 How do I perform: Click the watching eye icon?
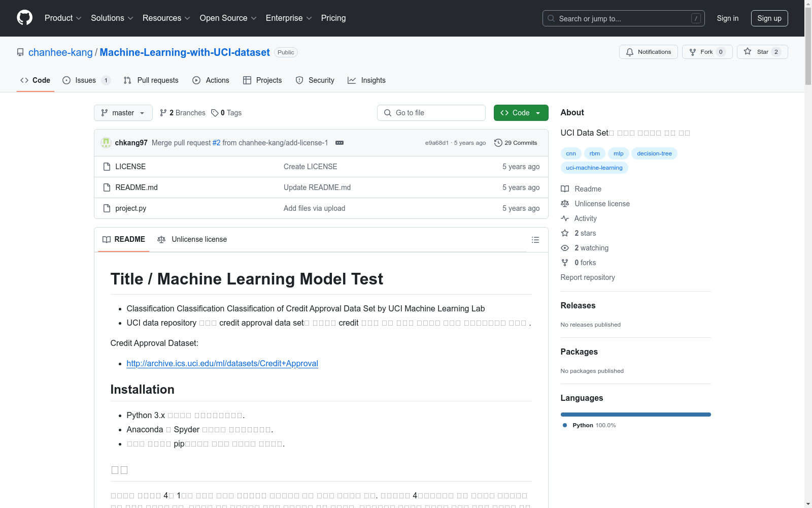click(565, 248)
